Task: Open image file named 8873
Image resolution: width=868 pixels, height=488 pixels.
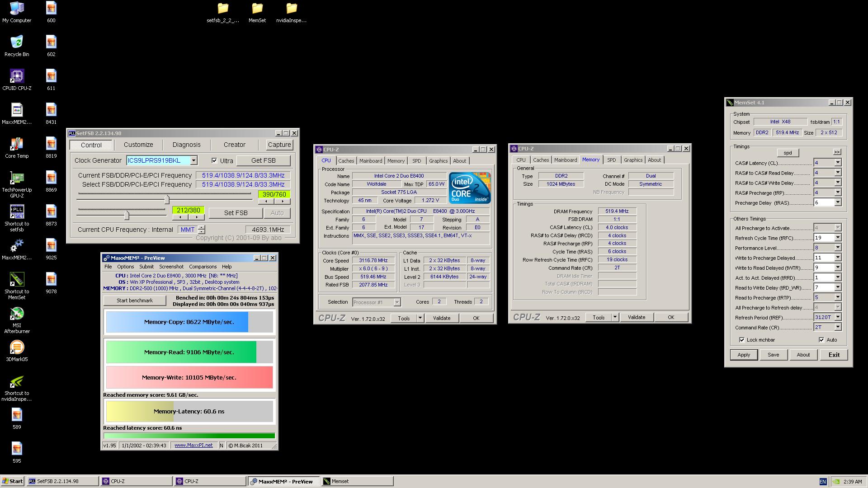Action: pos(51,216)
